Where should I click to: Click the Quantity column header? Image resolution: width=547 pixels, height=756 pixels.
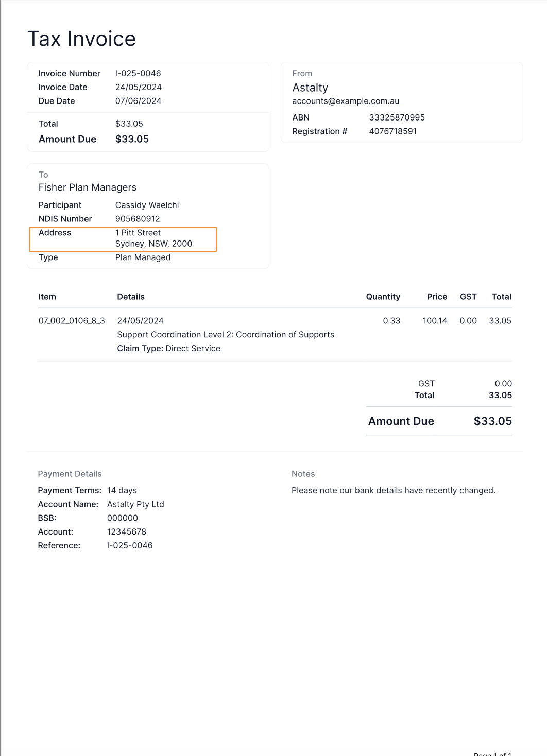point(383,297)
